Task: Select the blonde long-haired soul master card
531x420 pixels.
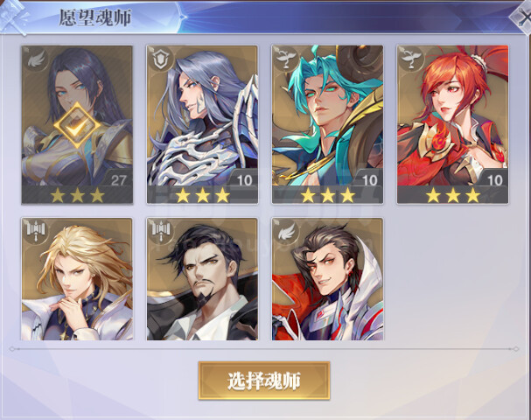Action: (x=77, y=279)
